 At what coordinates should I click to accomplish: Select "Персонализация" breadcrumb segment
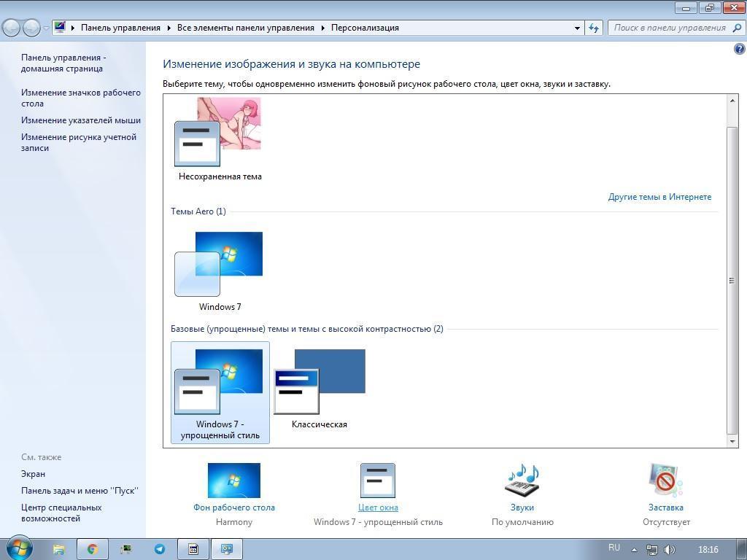tap(365, 28)
